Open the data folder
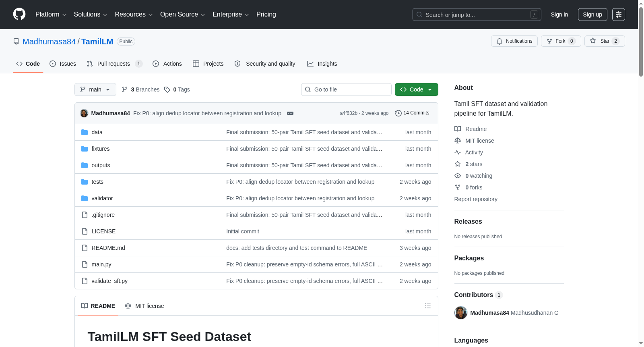The image size is (644, 347). point(97,132)
